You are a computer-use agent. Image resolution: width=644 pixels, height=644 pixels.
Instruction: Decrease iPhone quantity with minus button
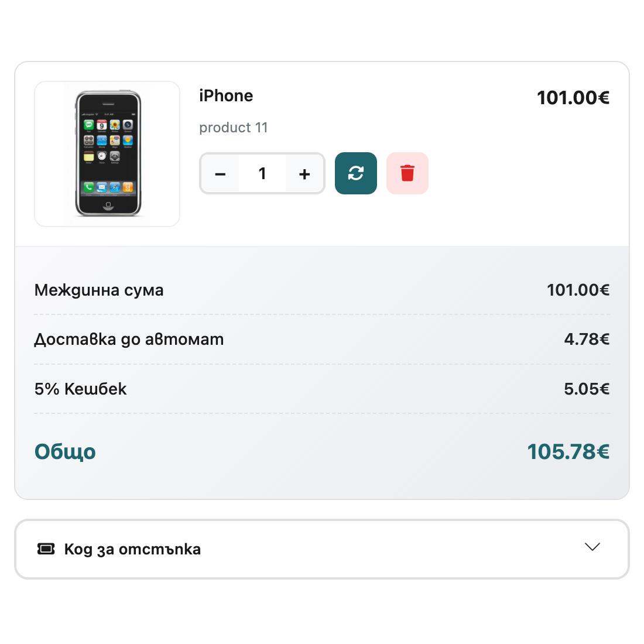point(220,174)
